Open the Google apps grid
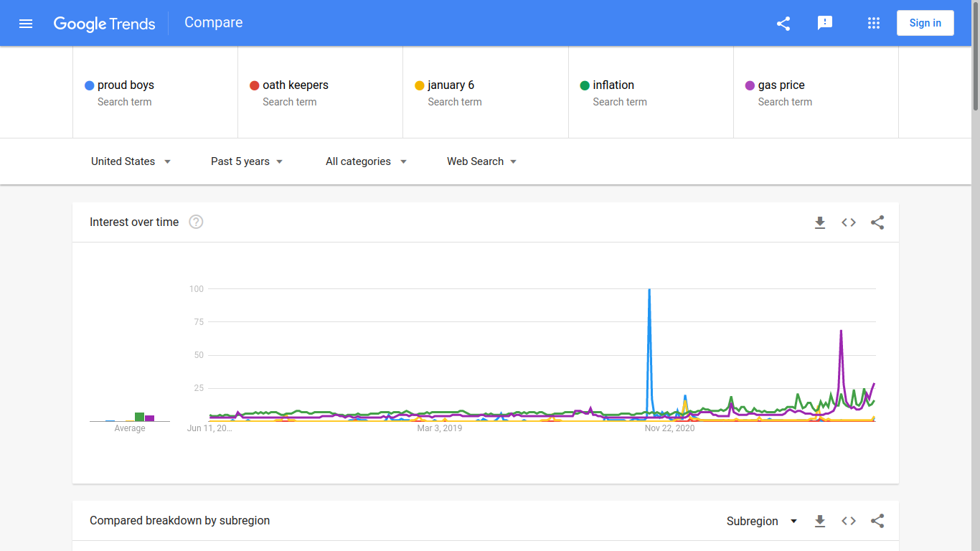This screenshot has width=980, height=551. click(874, 23)
